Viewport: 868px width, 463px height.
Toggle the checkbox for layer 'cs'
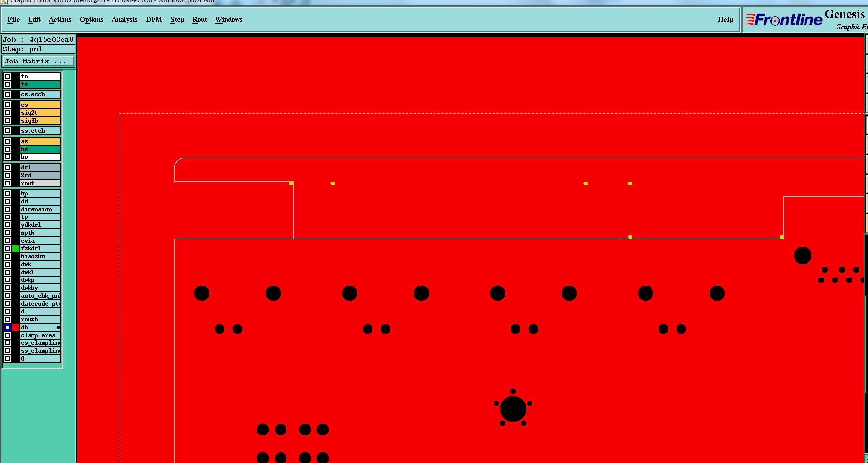[8, 105]
